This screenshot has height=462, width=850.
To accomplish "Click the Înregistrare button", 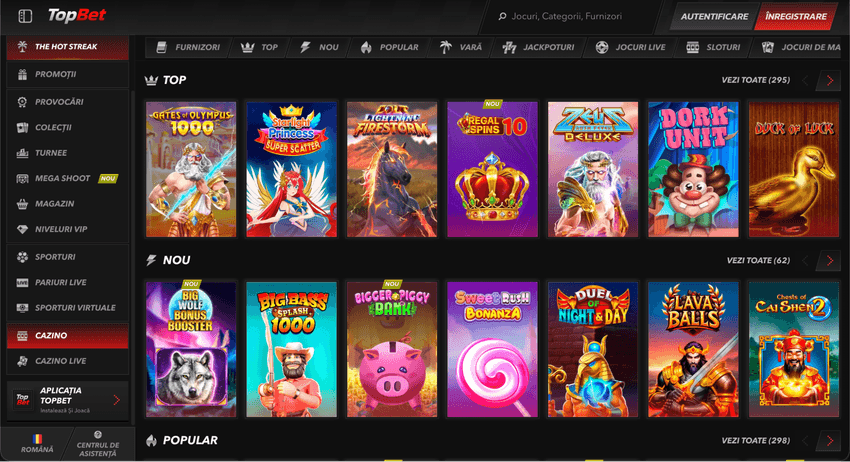I will (x=796, y=16).
